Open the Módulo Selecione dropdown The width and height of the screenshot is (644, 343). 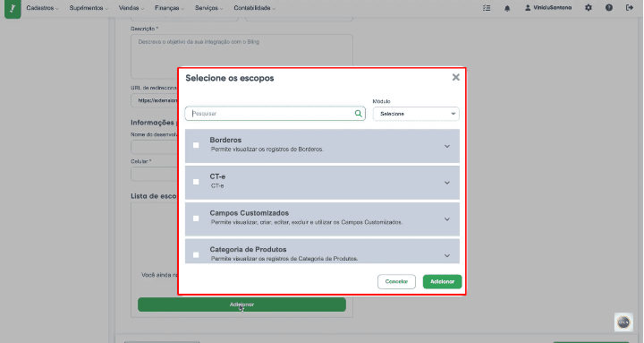tap(416, 114)
